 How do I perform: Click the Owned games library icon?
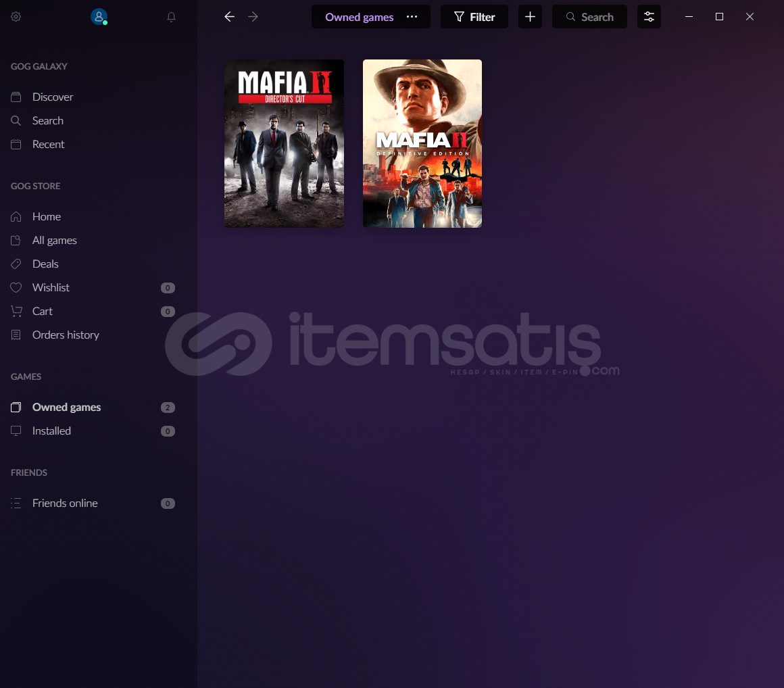point(16,408)
